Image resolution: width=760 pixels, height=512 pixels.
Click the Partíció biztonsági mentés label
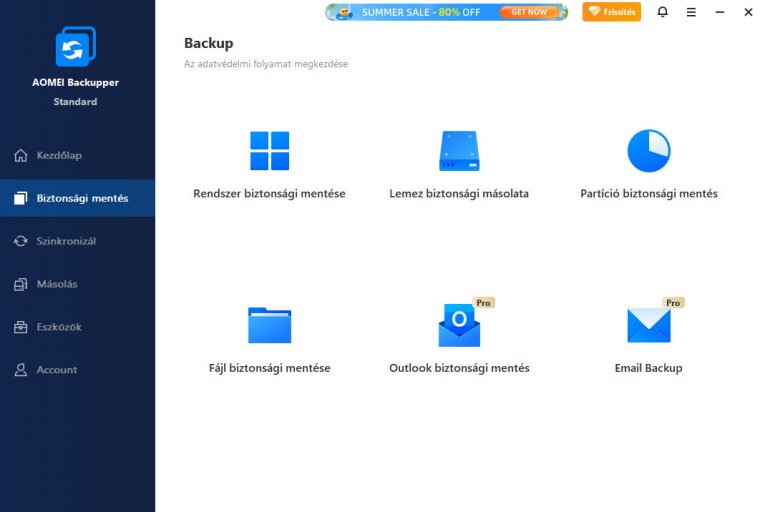pyautogui.click(x=649, y=194)
